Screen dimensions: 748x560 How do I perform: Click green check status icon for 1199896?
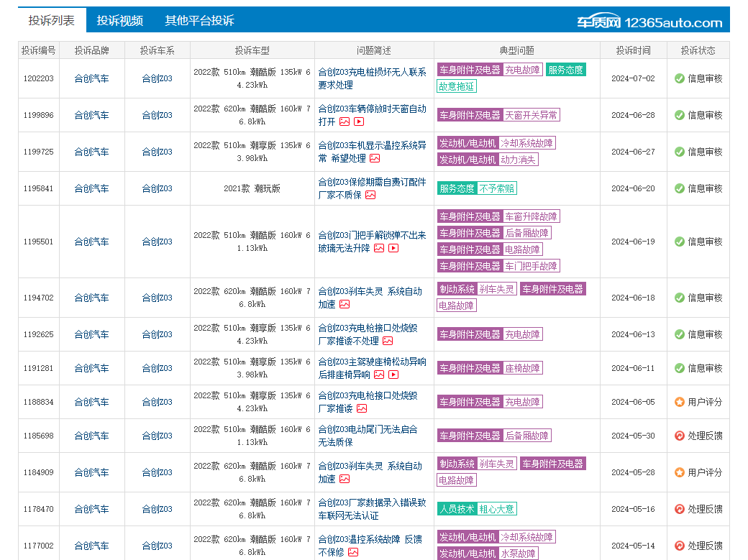pos(680,116)
